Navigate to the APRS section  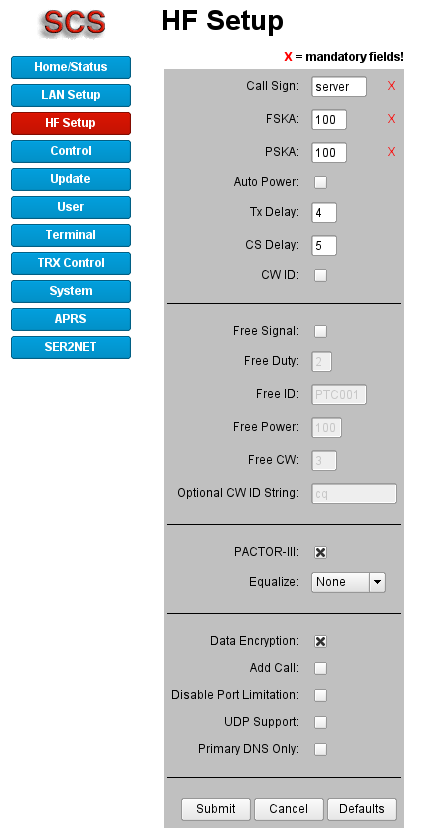point(71,319)
